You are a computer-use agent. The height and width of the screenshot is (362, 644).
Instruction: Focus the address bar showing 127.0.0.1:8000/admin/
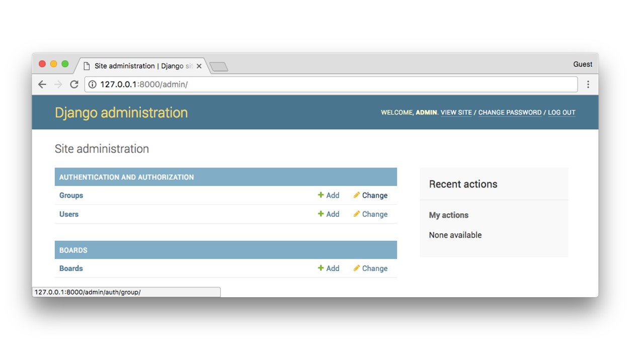[x=331, y=84]
